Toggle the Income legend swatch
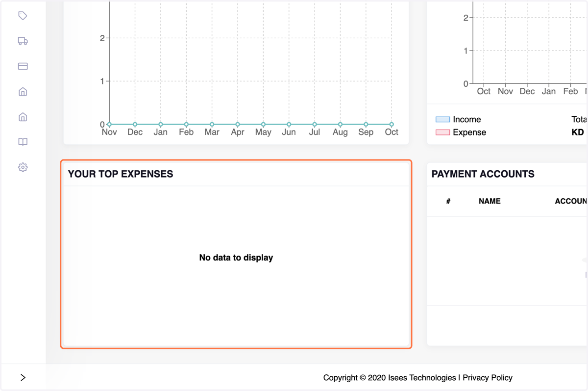588x391 pixels. 442,119
